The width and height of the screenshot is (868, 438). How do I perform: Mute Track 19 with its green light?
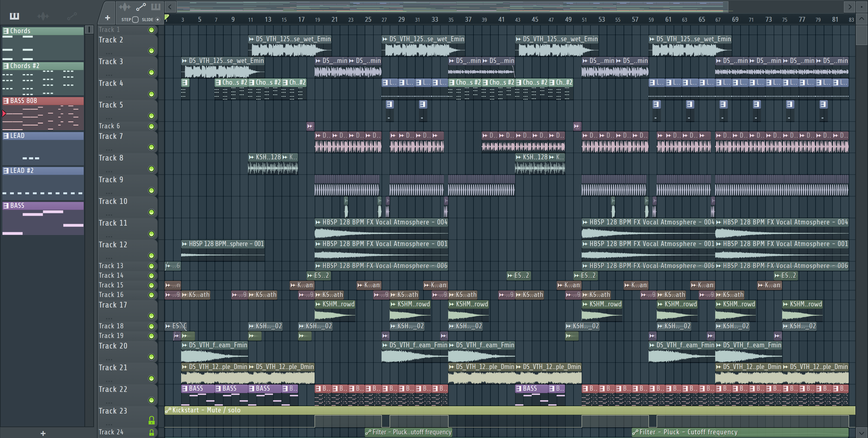(x=152, y=336)
